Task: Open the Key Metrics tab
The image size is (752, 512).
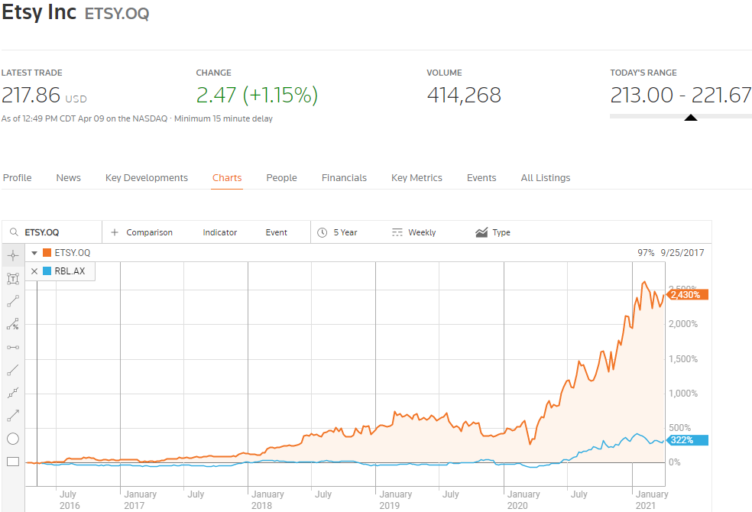Action: pos(417,178)
